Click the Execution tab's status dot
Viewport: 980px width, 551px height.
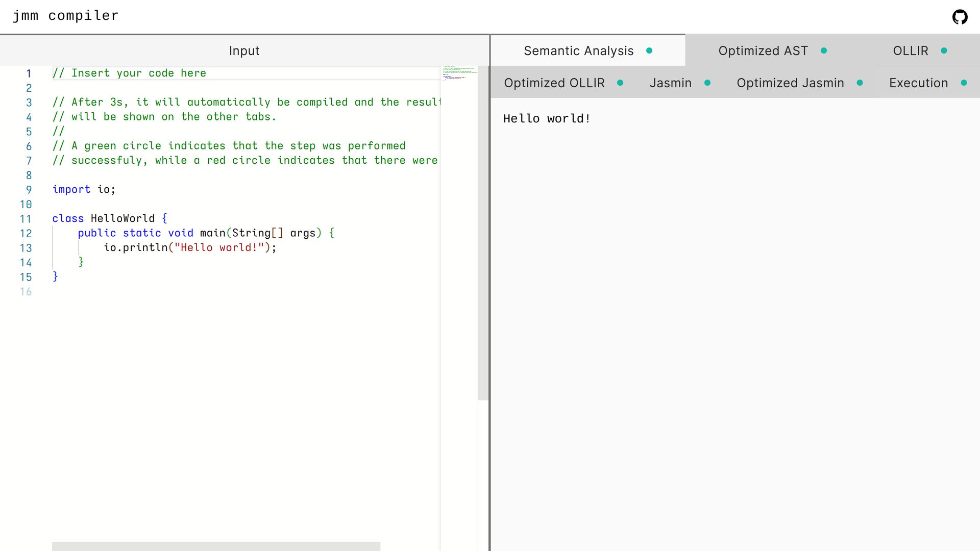[964, 83]
